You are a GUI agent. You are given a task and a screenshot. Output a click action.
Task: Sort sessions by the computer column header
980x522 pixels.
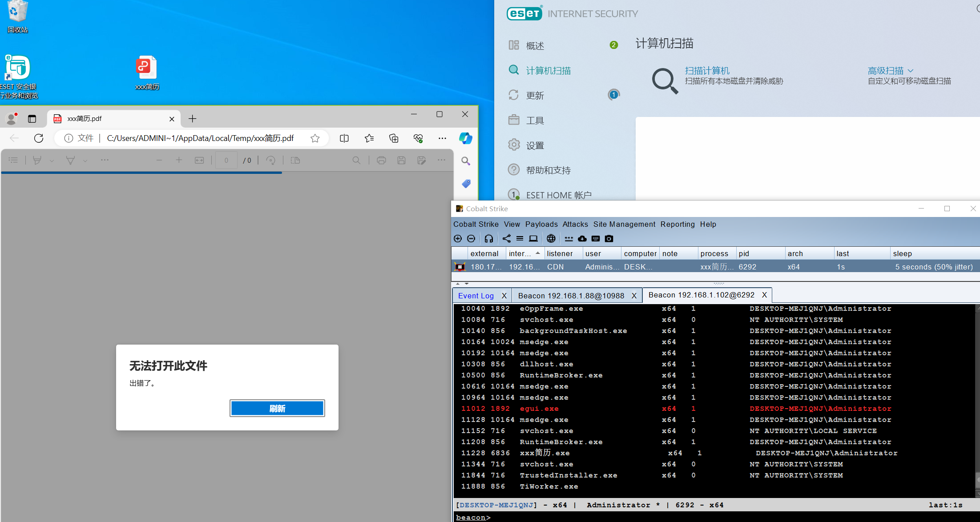(x=640, y=253)
